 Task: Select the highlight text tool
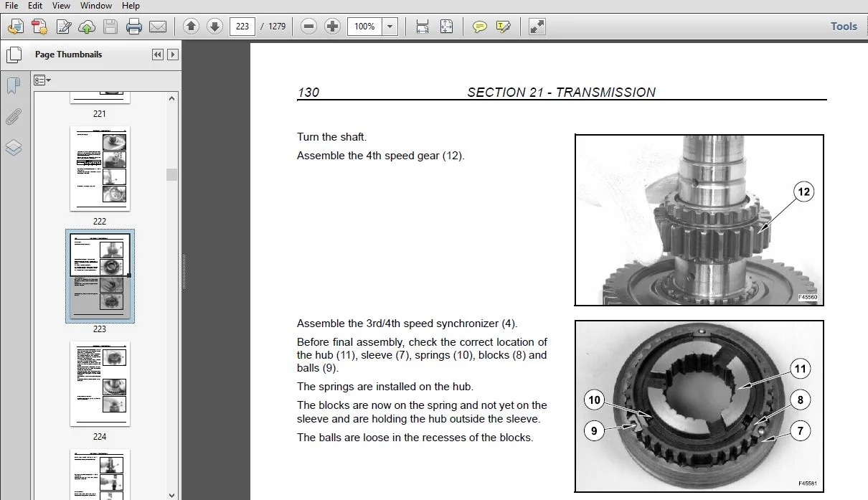[504, 27]
